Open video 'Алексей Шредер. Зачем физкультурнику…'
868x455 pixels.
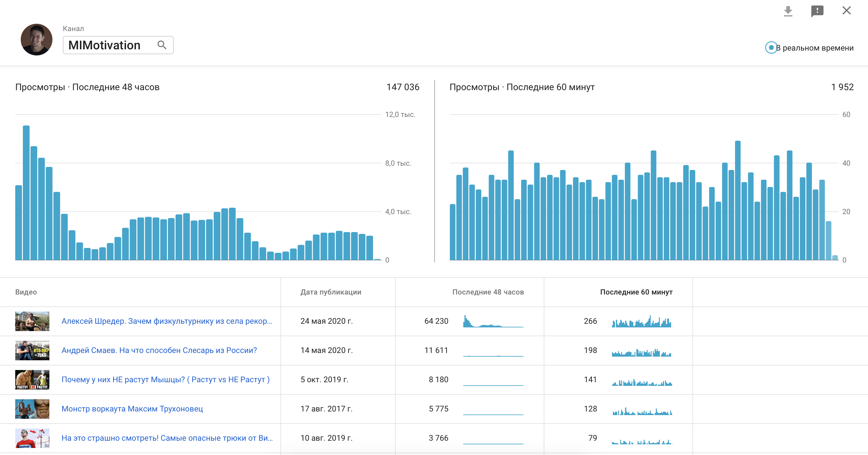(x=167, y=321)
